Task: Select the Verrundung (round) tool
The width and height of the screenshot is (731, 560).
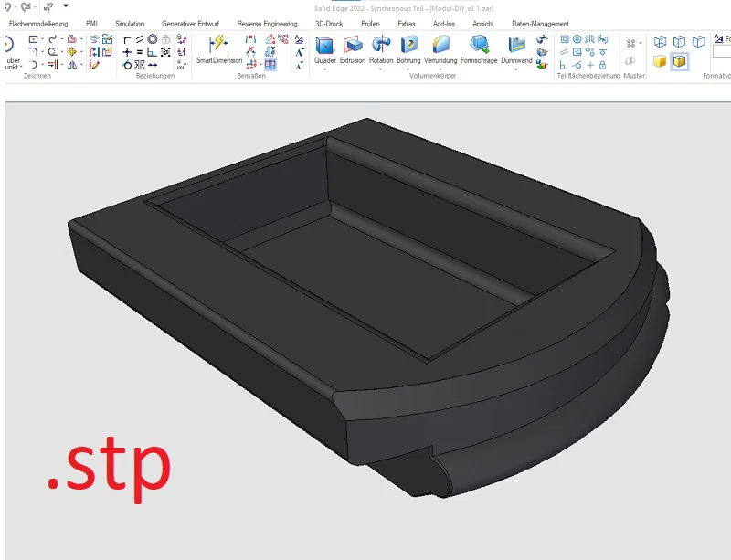Action: click(441, 44)
